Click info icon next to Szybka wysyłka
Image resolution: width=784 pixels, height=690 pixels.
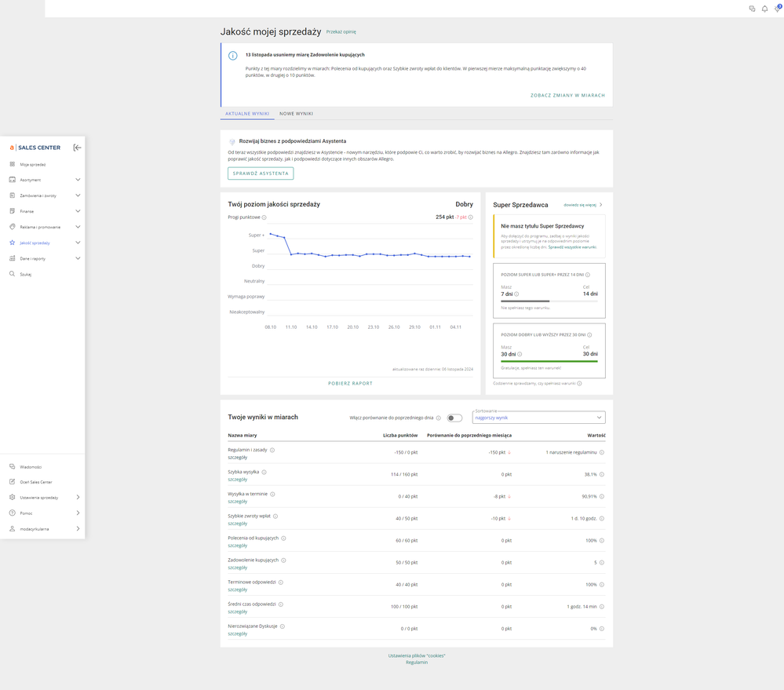point(264,472)
